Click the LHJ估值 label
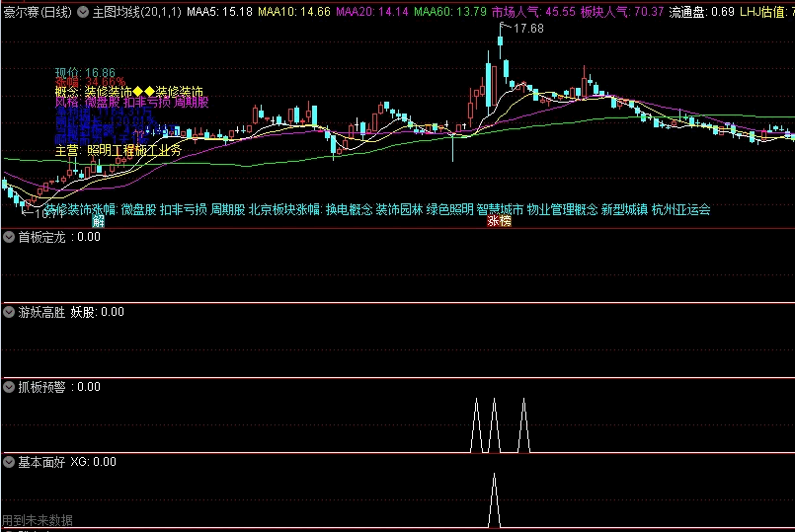Image resolution: width=795 pixels, height=532 pixels. pos(765,12)
